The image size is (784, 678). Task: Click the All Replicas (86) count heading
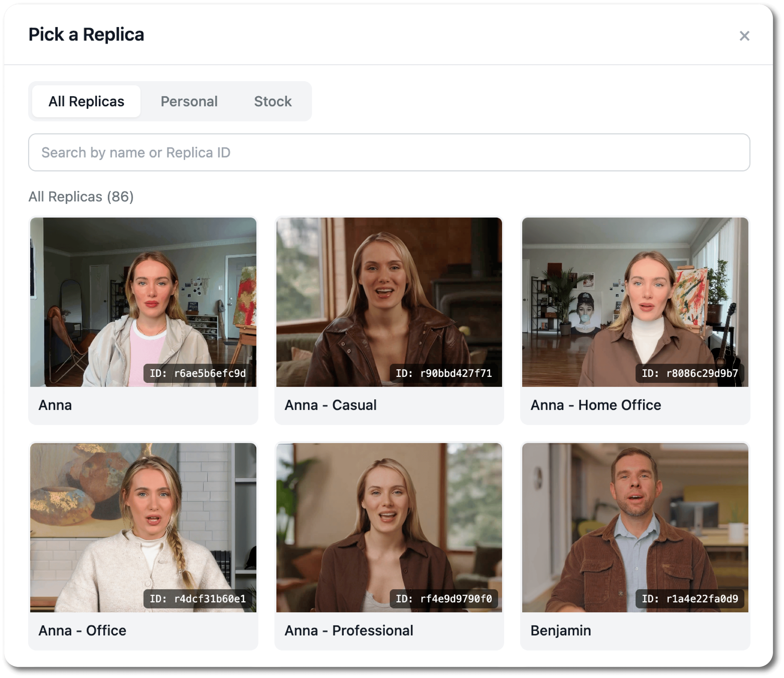[81, 197]
